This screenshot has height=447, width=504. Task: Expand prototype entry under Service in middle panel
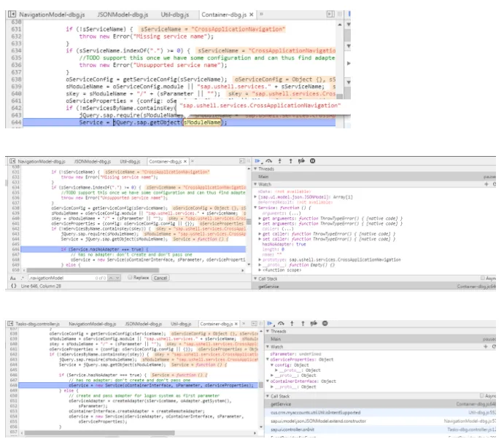(x=260, y=260)
